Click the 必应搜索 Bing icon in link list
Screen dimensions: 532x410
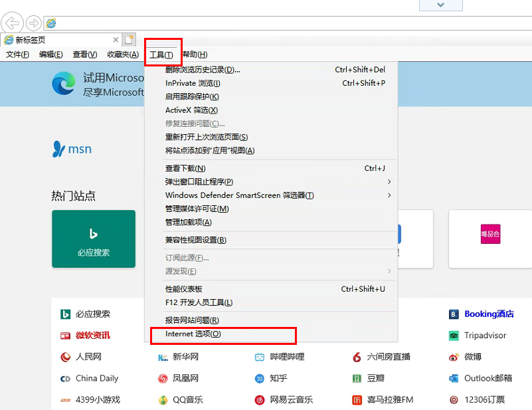[65, 314]
